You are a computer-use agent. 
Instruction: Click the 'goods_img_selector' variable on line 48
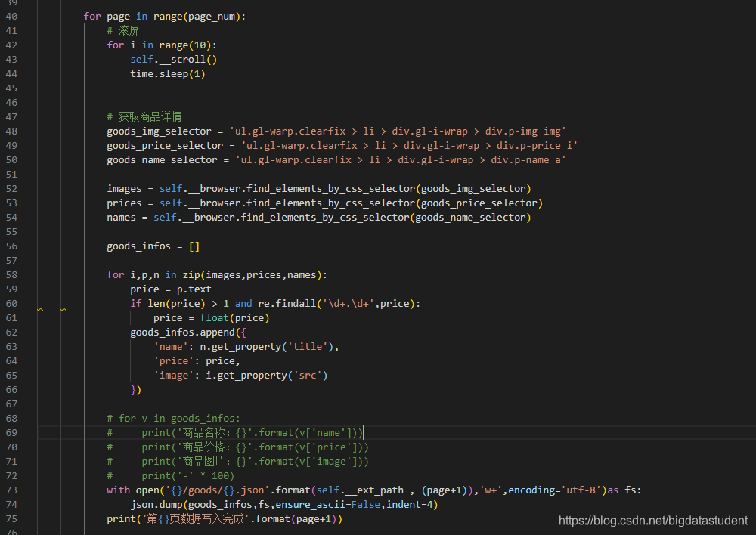click(x=159, y=131)
